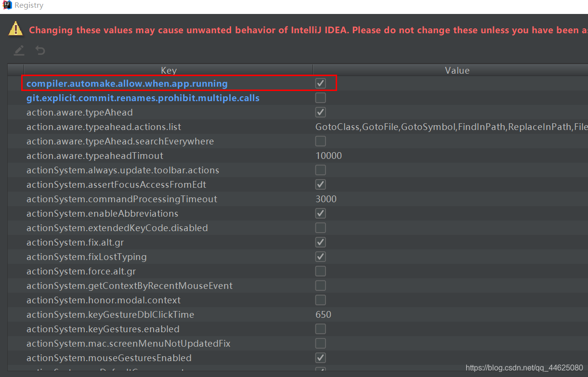
Task: Select key action.aware.typeAhead
Action: pos(79,112)
